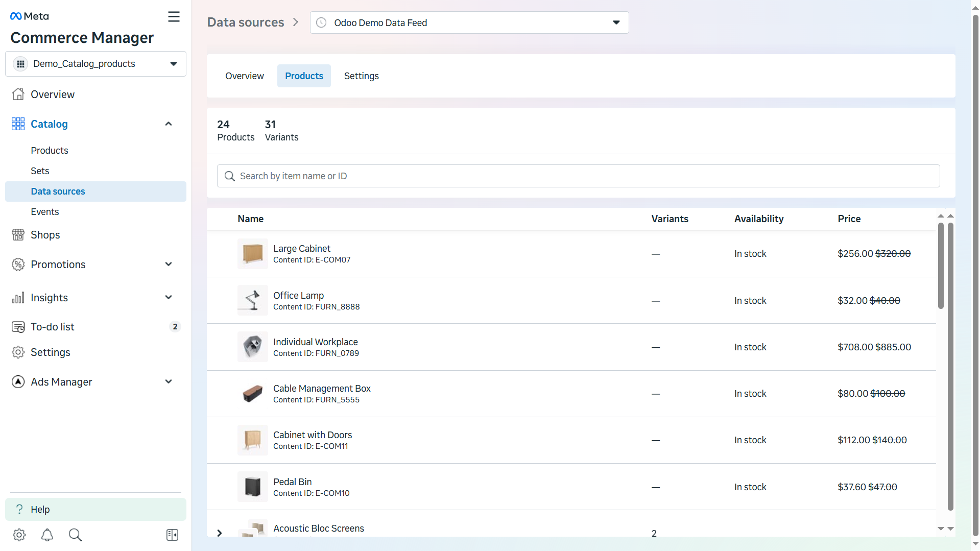Expand the Insights section chevron
The image size is (980, 551).
coord(169,297)
